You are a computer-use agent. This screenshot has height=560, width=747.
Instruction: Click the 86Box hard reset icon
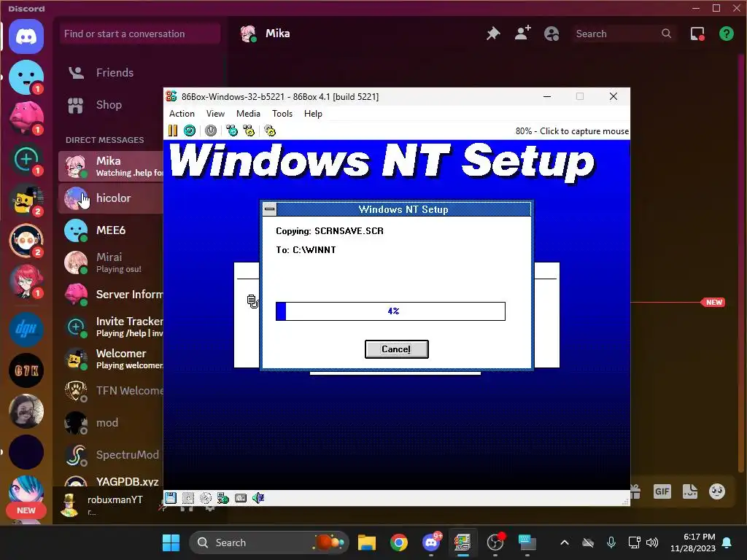point(190,131)
